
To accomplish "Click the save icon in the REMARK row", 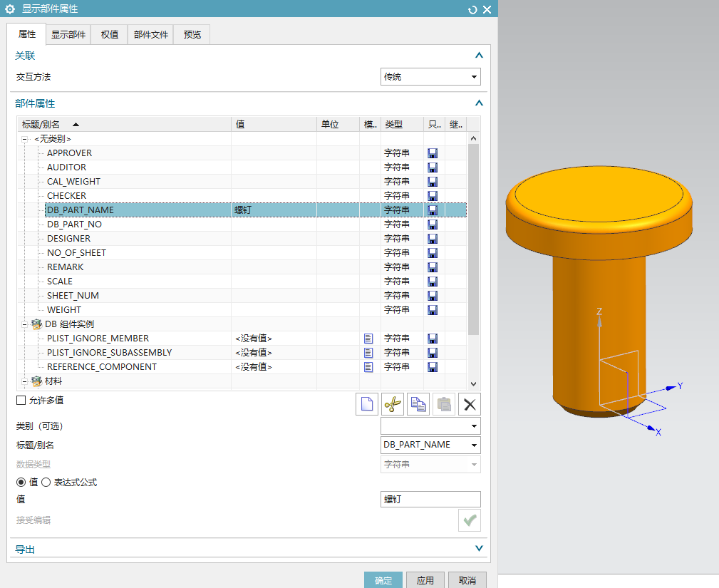I will click(433, 267).
